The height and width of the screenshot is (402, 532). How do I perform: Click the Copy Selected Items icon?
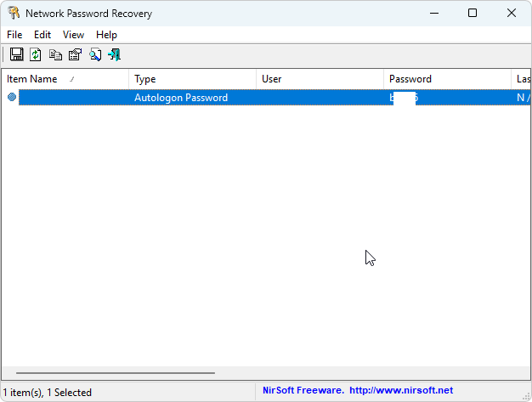click(x=55, y=54)
